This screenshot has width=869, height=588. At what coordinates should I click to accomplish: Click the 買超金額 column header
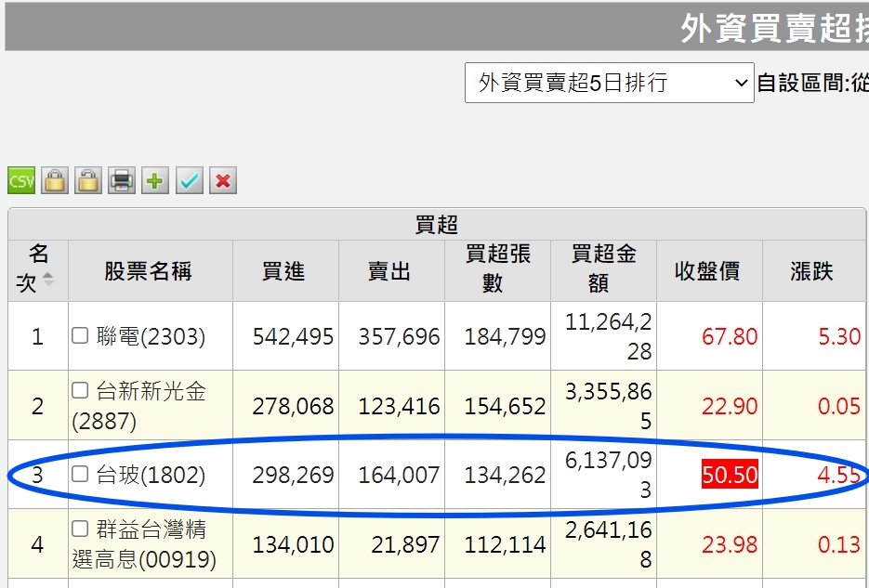click(x=603, y=269)
